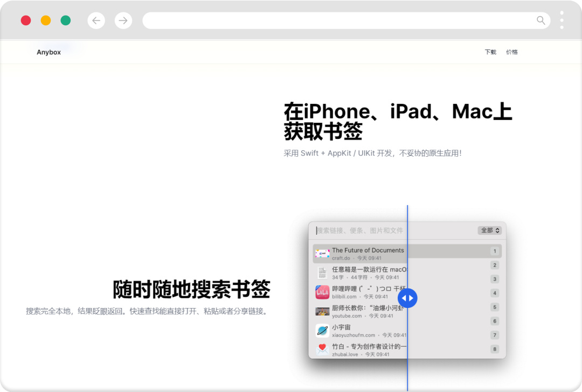Screen dimensions: 582x392
Task: Click the note document icon of 任意箱 row
Action: (322, 273)
